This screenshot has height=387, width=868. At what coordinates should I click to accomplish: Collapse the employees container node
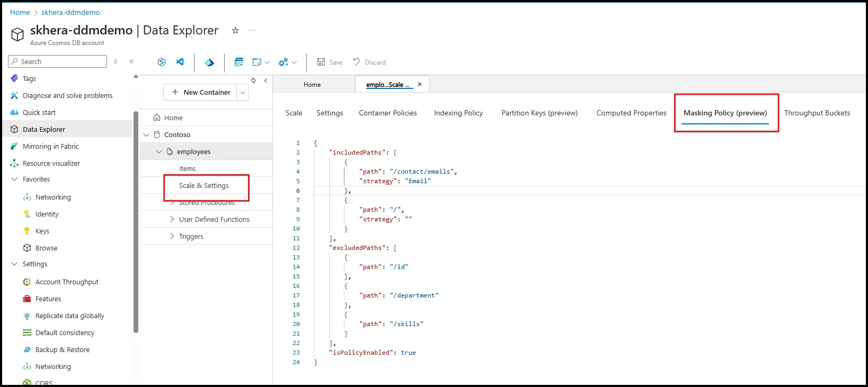(x=159, y=151)
